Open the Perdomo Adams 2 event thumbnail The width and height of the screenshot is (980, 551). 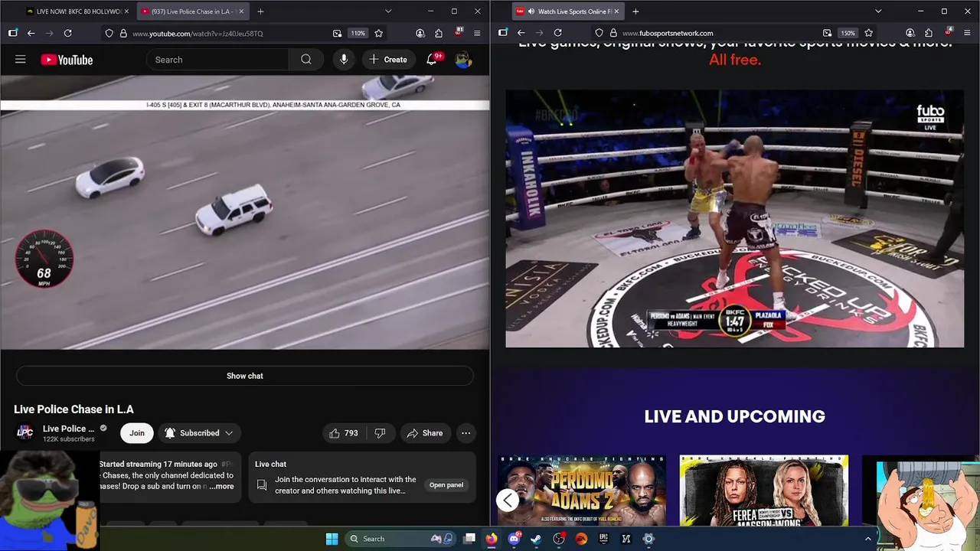pos(582,491)
